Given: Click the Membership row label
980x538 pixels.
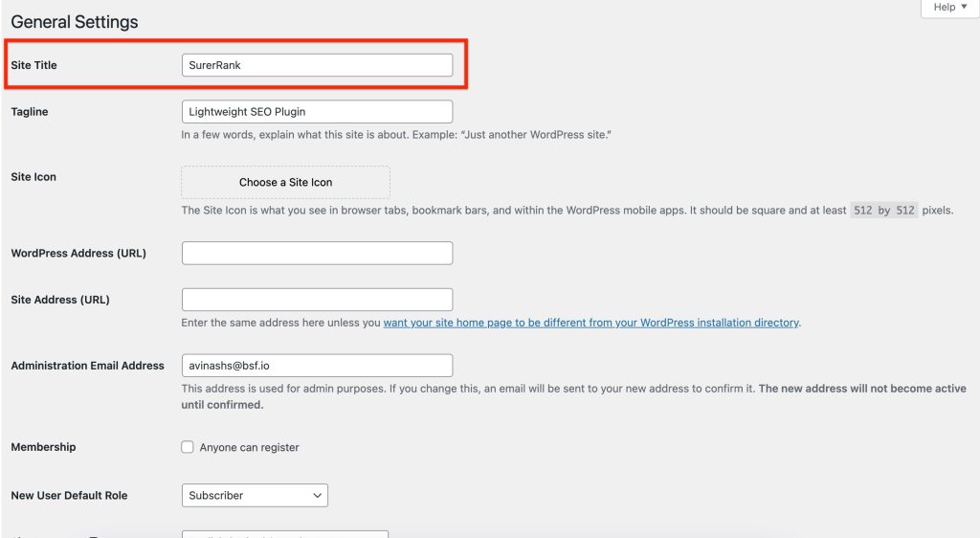Looking at the screenshot, I should (x=43, y=447).
